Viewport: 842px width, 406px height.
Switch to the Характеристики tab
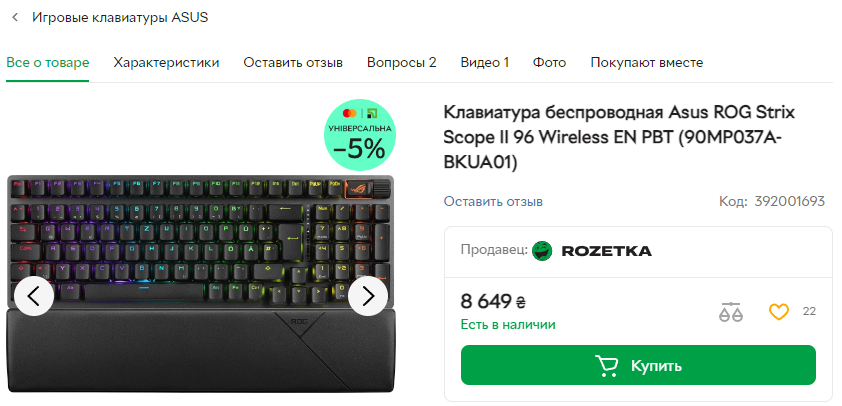coord(166,63)
